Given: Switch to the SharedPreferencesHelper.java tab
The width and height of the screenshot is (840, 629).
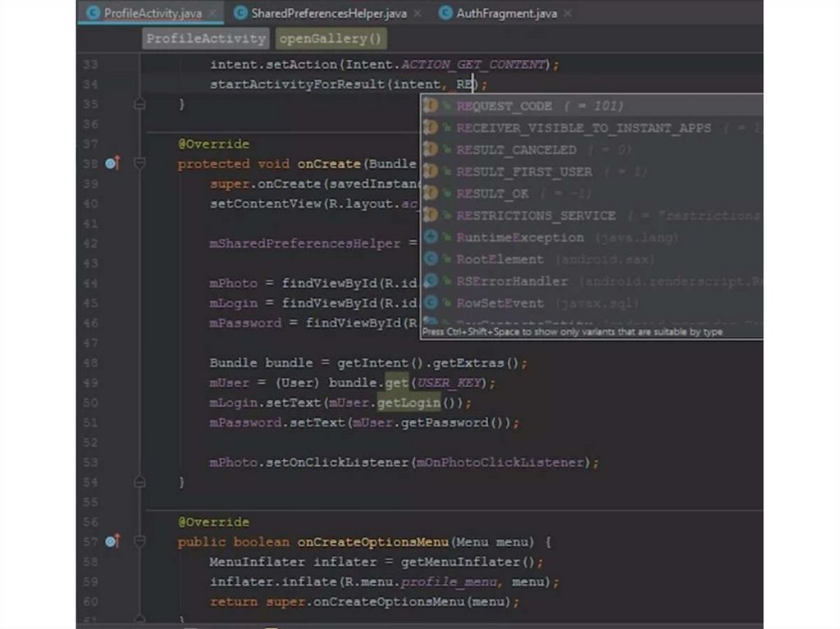Looking at the screenshot, I should 328,13.
